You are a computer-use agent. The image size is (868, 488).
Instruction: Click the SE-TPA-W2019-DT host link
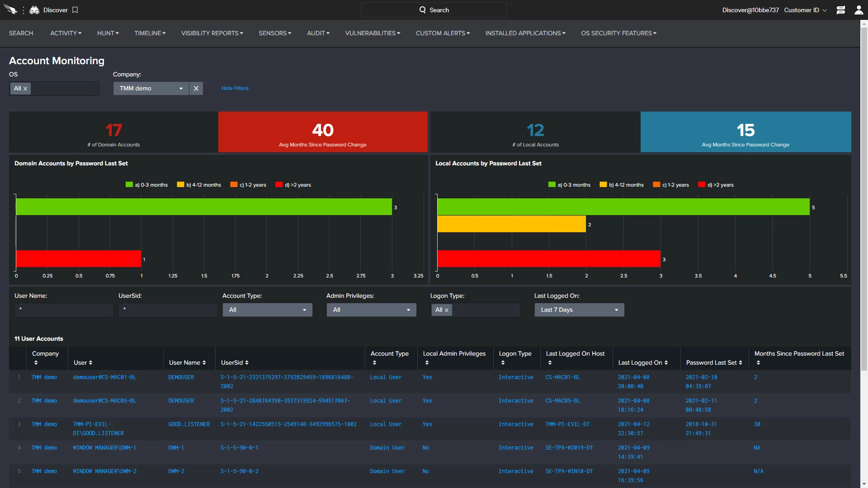click(x=569, y=448)
